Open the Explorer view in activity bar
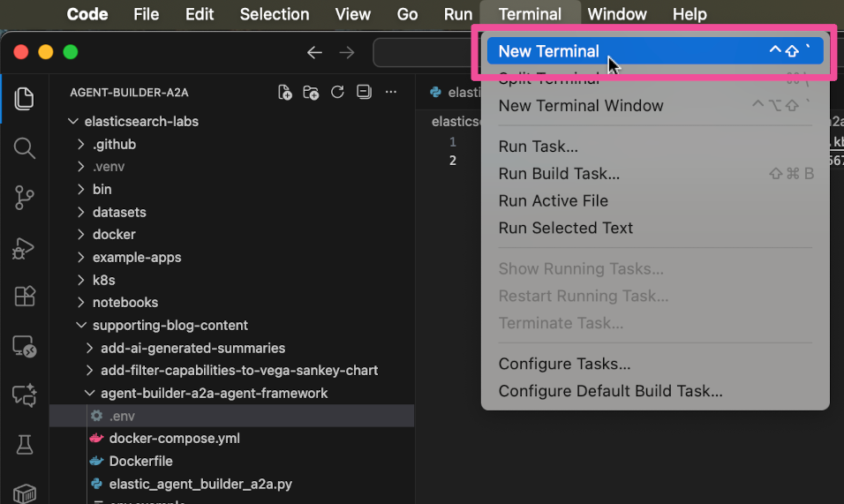 click(24, 99)
